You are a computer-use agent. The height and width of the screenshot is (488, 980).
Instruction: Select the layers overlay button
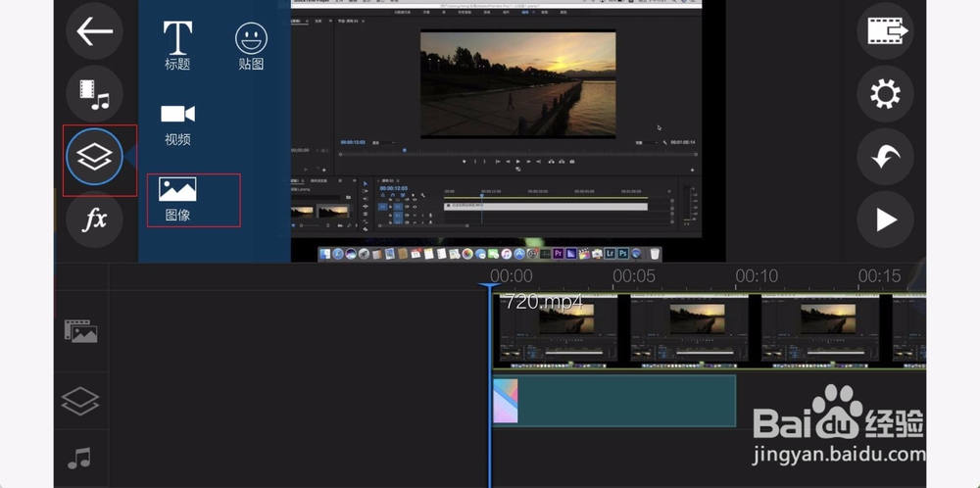pos(94,158)
